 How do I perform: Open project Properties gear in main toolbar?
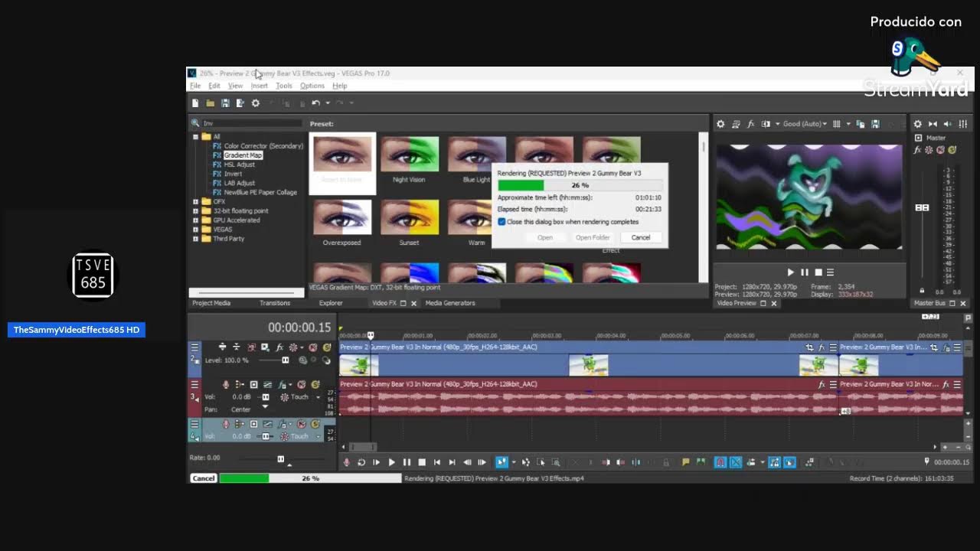[x=256, y=103]
